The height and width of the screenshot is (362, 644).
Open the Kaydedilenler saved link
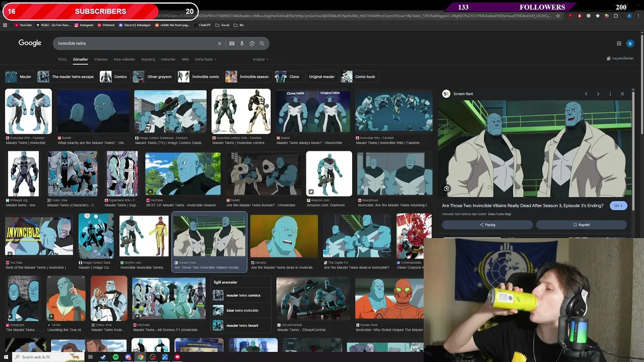pos(620,58)
